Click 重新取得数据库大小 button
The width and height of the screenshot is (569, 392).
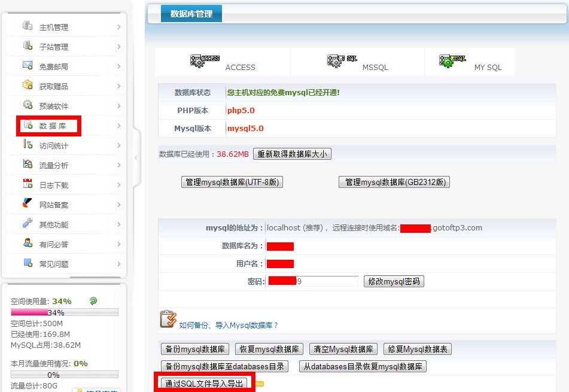pyautogui.click(x=292, y=154)
